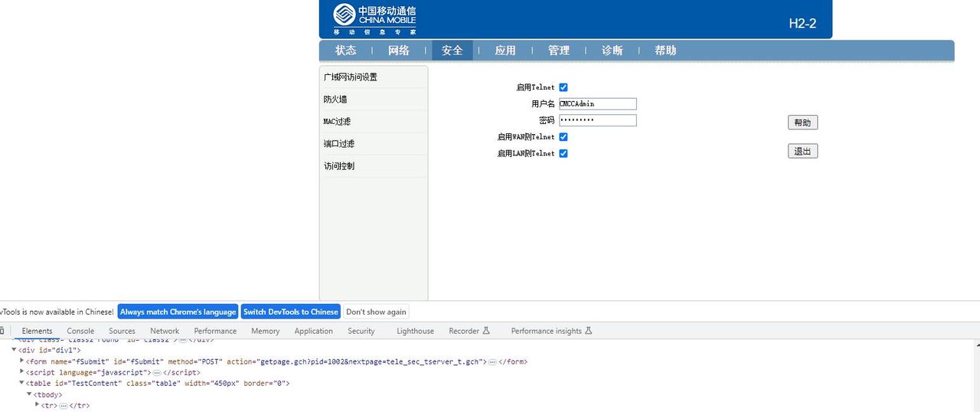Click the ellipsis inside the form element

tap(494, 361)
